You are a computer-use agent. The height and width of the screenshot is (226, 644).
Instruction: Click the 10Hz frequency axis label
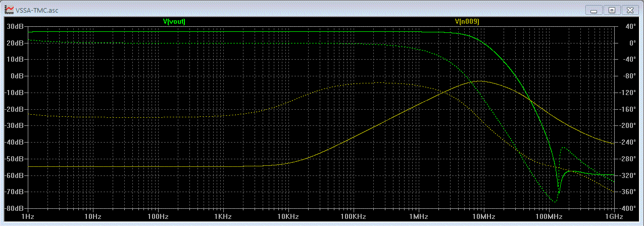point(93,216)
